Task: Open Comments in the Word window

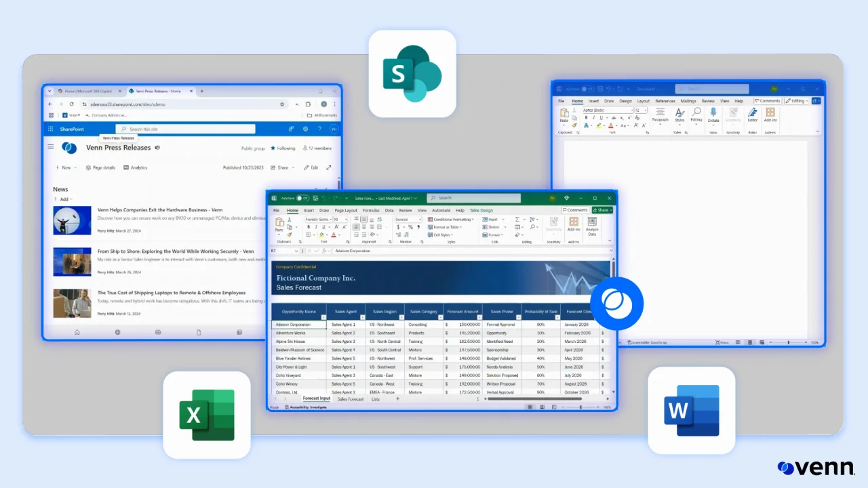Action: click(768, 101)
